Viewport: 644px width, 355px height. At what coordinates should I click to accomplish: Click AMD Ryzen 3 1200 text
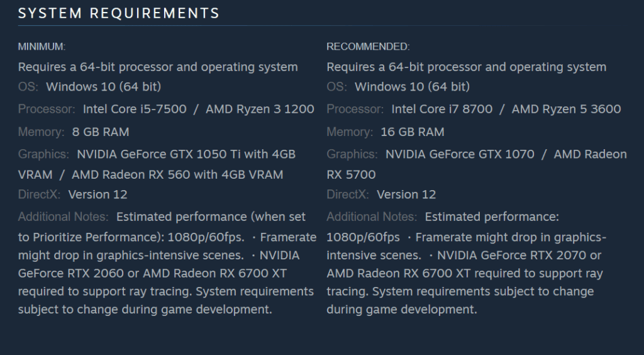[x=260, y=109]
